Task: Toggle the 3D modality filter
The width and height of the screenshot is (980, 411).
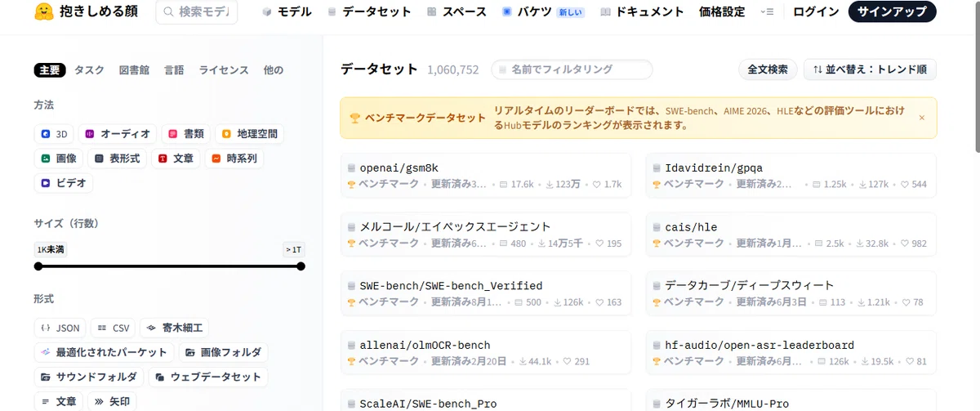Action: click(55, 134)
